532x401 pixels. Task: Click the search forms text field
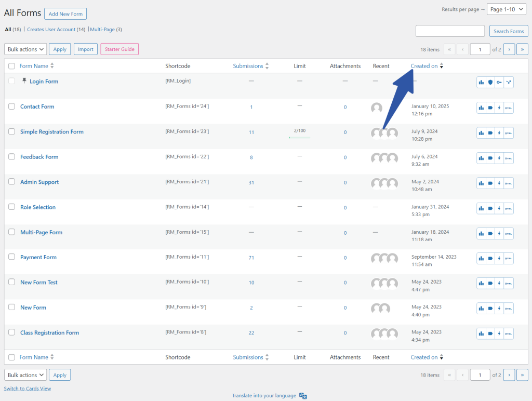point(450,31)
